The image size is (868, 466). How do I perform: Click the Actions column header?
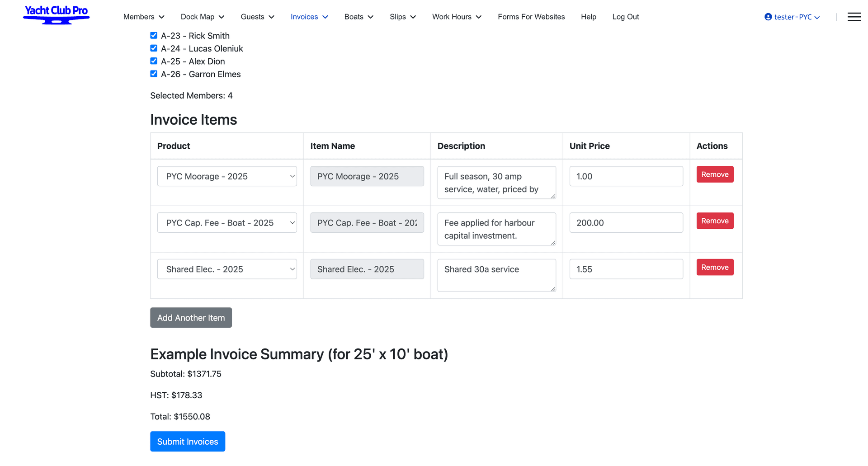(712, 146)
